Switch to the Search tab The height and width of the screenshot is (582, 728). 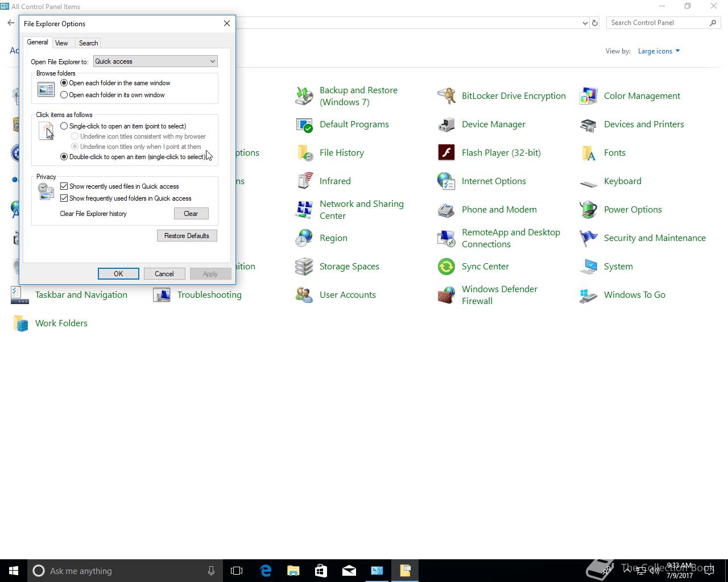point(88,43)
